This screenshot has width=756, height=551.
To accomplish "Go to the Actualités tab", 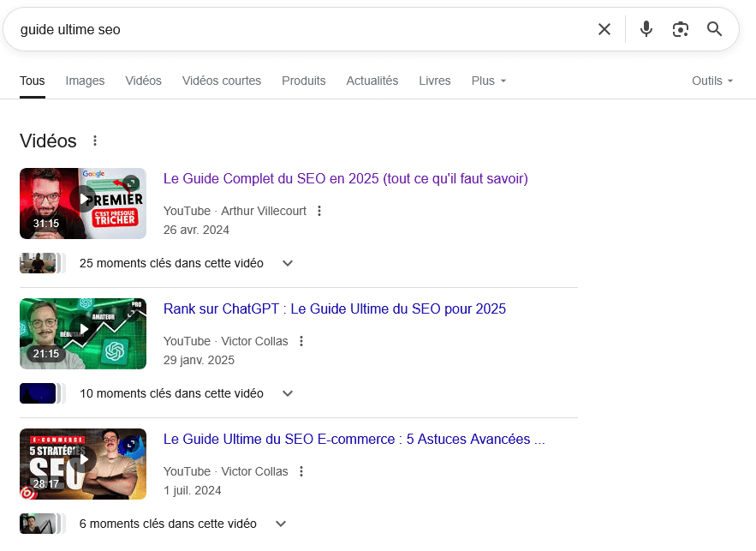I will coord(372,81).
